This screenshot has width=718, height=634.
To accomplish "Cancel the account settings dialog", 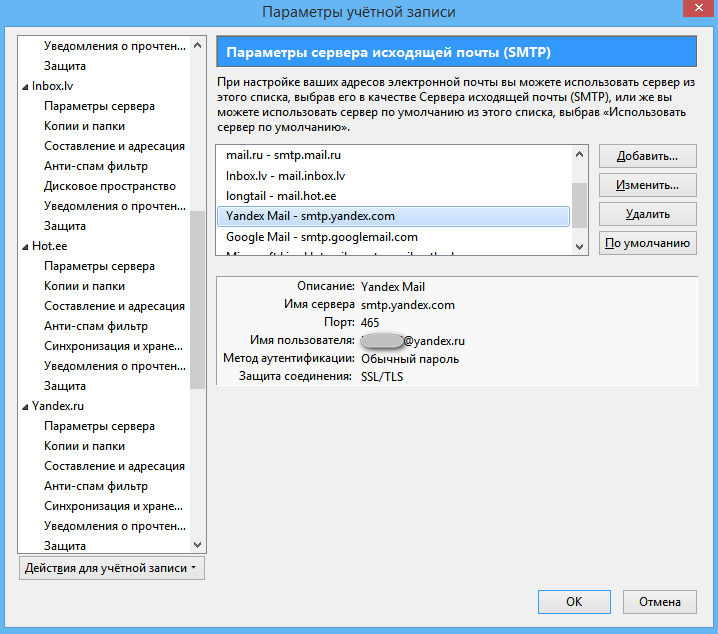I will point(660,601).
